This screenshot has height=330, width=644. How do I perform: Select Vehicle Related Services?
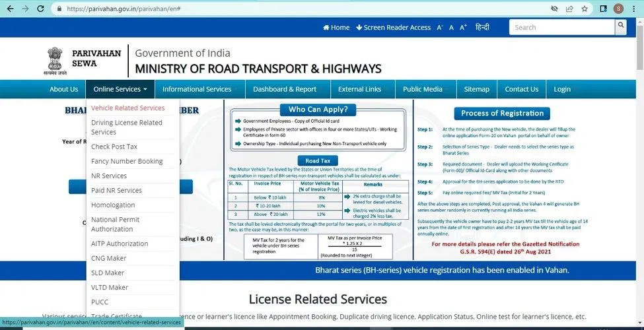coord(127,108)
